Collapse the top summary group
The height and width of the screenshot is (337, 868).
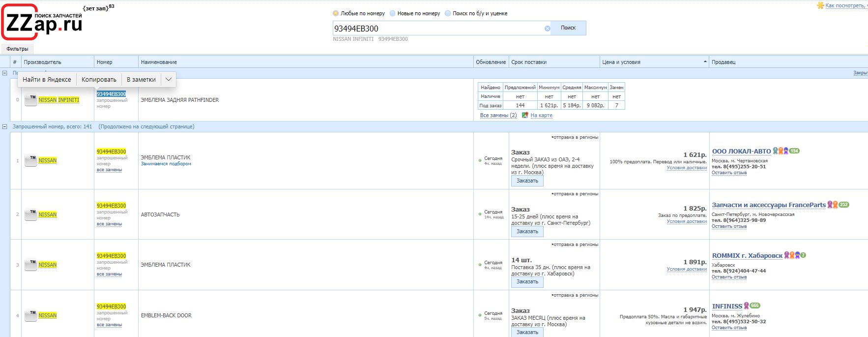click(5, 73)
